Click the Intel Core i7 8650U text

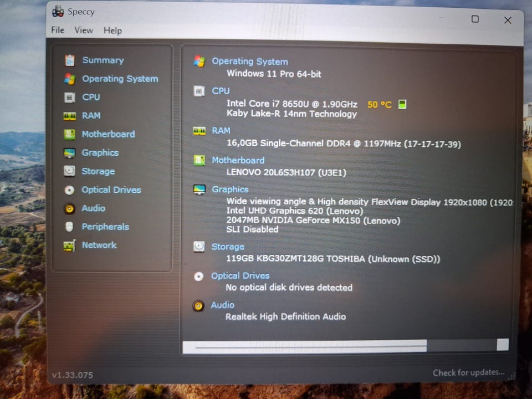point(292,104)
